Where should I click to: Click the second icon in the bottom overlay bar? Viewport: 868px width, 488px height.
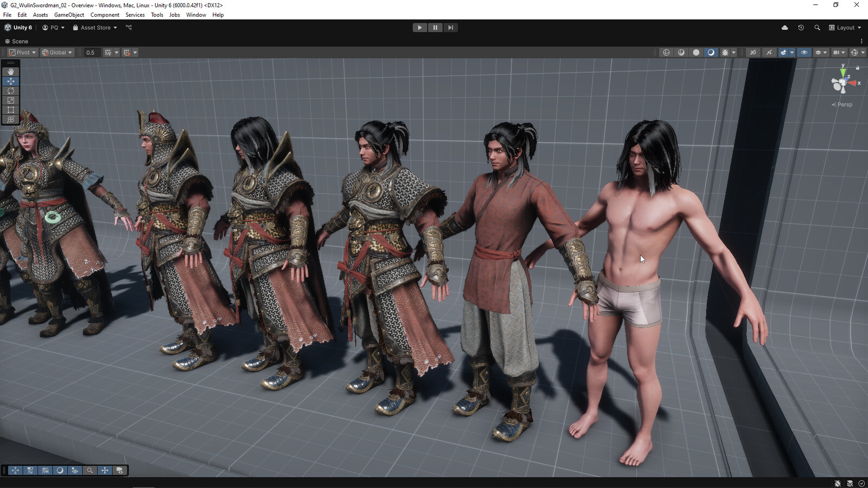(30, 470)
